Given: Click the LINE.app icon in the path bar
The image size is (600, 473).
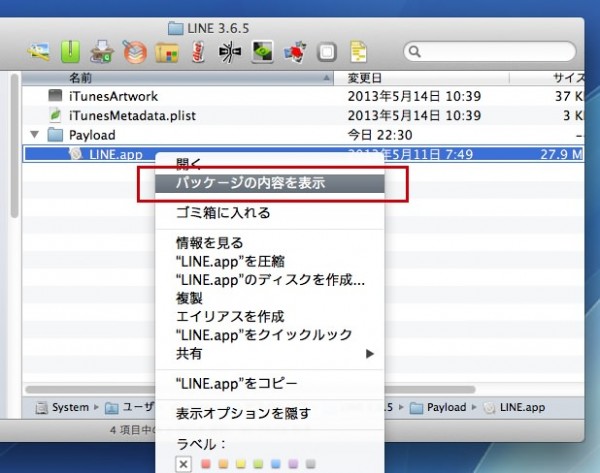Looking at the screenshot, I should click(489, 408).
